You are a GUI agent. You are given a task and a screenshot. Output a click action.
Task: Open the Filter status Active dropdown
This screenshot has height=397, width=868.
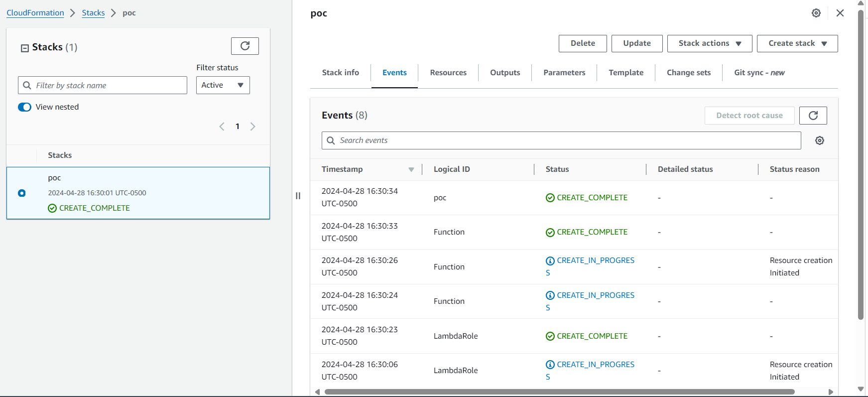[x=223, y=85]
